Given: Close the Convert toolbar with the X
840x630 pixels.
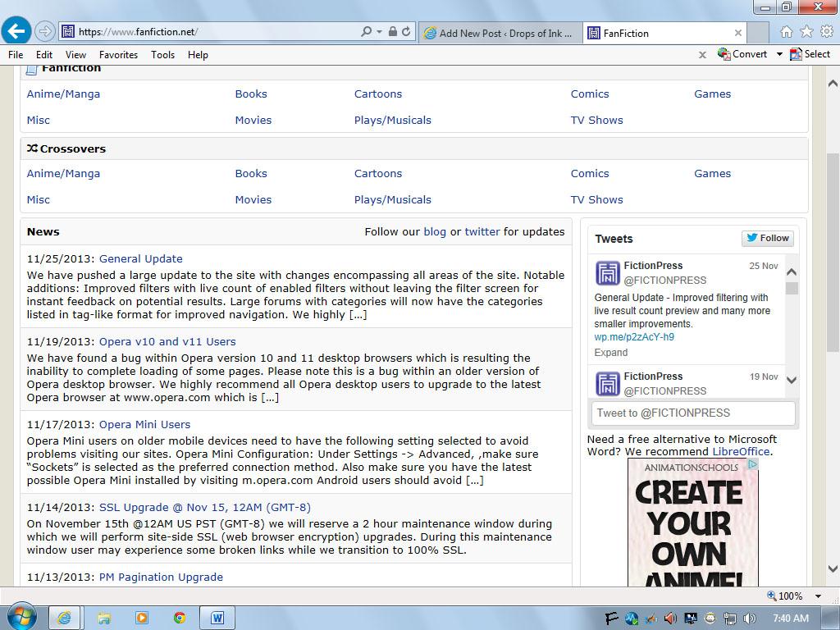Looking at the screenshot, I should [702, 55].
